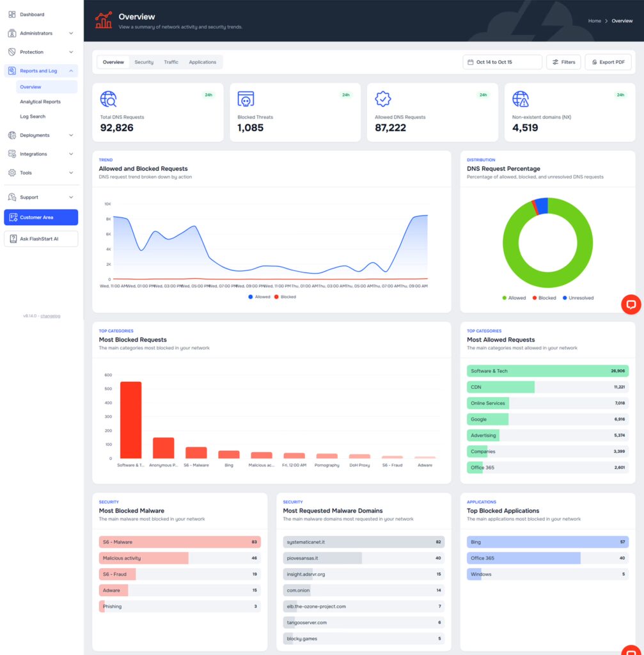Click the Customer Area button
The image size is (644, 655).
tap(41, 217)
